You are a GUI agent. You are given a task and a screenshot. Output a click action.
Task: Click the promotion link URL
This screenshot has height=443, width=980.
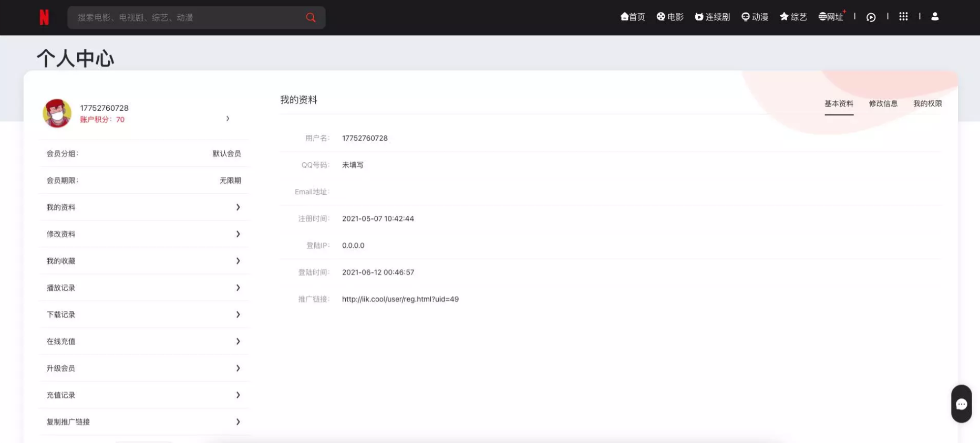[x=400, y=299]
